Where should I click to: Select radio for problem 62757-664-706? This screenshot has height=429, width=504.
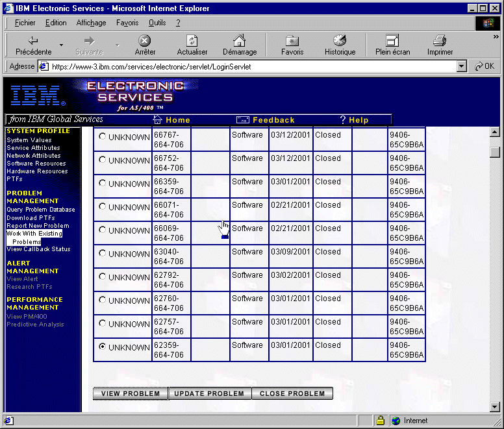(x=102, y=323)
